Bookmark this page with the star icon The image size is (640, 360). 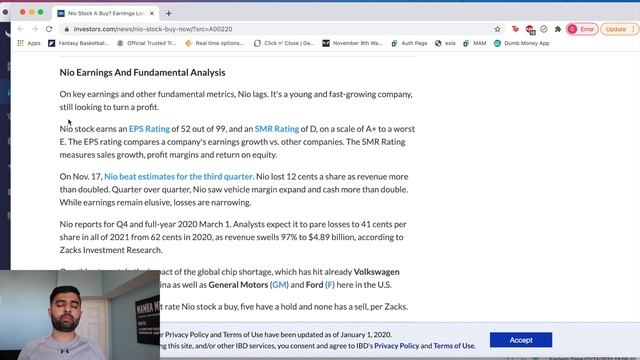pos(497,29)
